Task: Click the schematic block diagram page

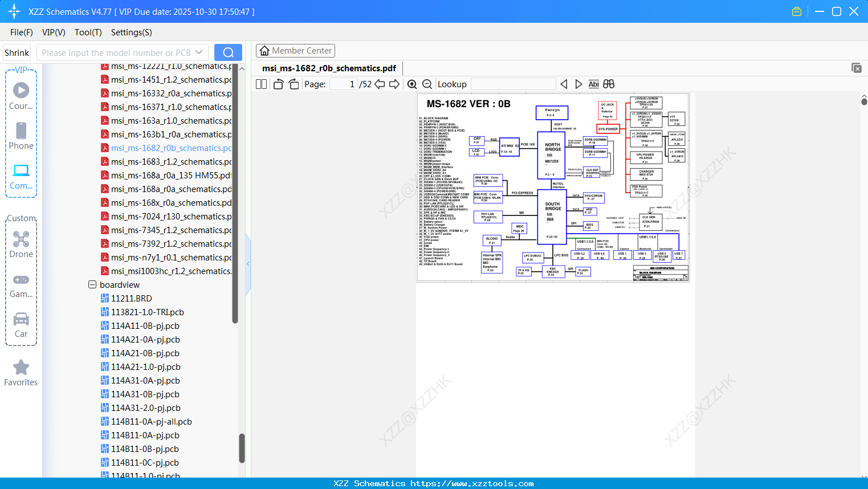Action: 553,188
